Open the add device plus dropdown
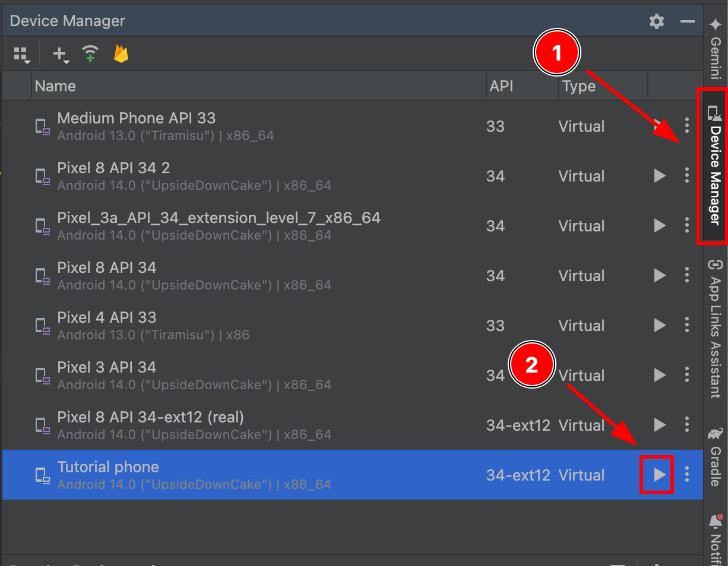The height and width of the screenshot is (566, 728). tap(59, 53)
